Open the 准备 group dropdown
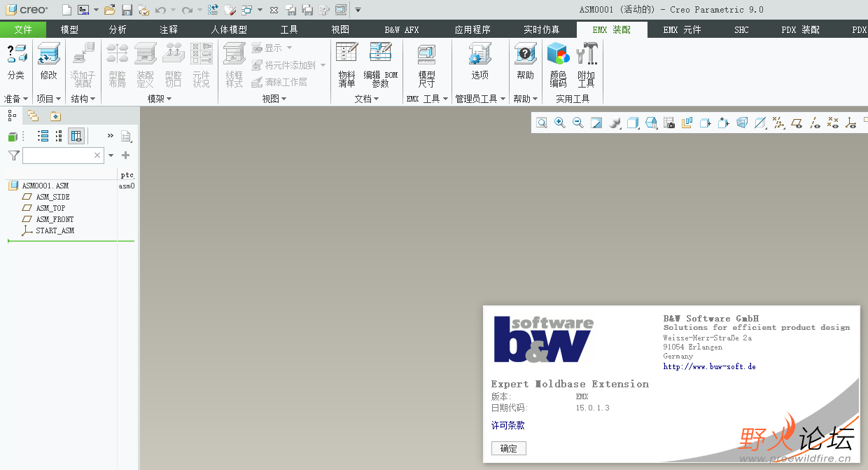Image resolution: width=868 pixels, height=470 pixels. point(16,99)
